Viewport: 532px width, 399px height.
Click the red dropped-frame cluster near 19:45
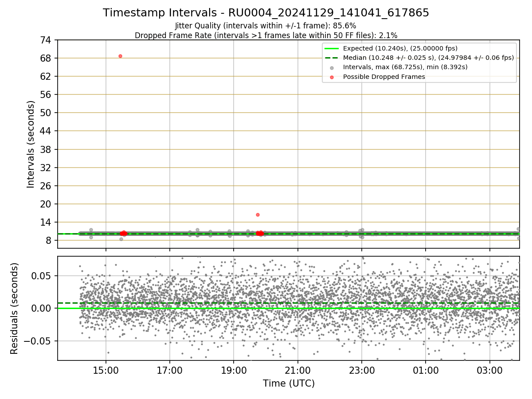coord(260,233)
